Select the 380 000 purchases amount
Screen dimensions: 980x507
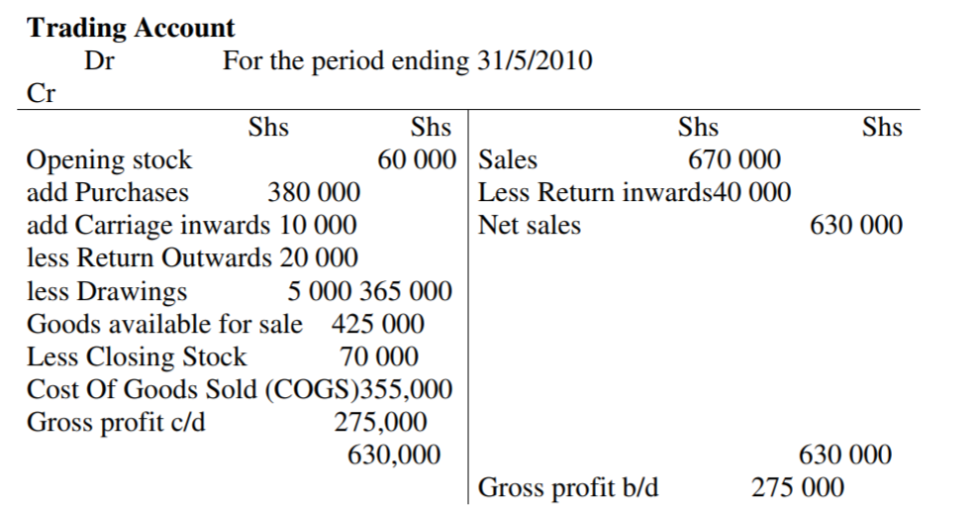pos(314,192)
